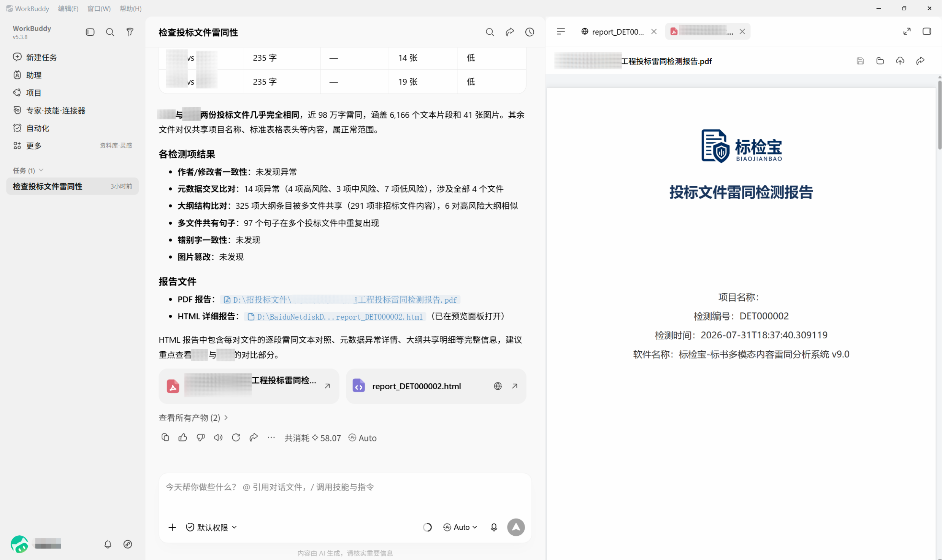Expand preview panel to fullscreen

907,32
